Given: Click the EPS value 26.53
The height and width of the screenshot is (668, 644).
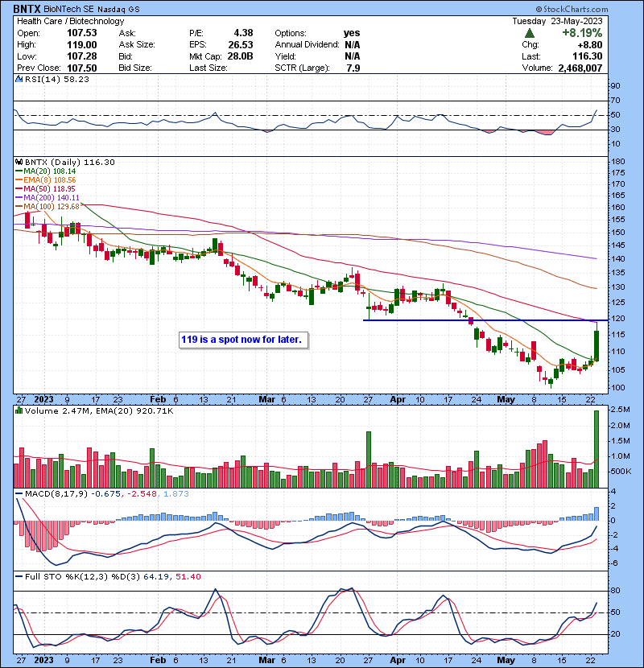Looking at the screenshot, I should [x=241, y=45].
